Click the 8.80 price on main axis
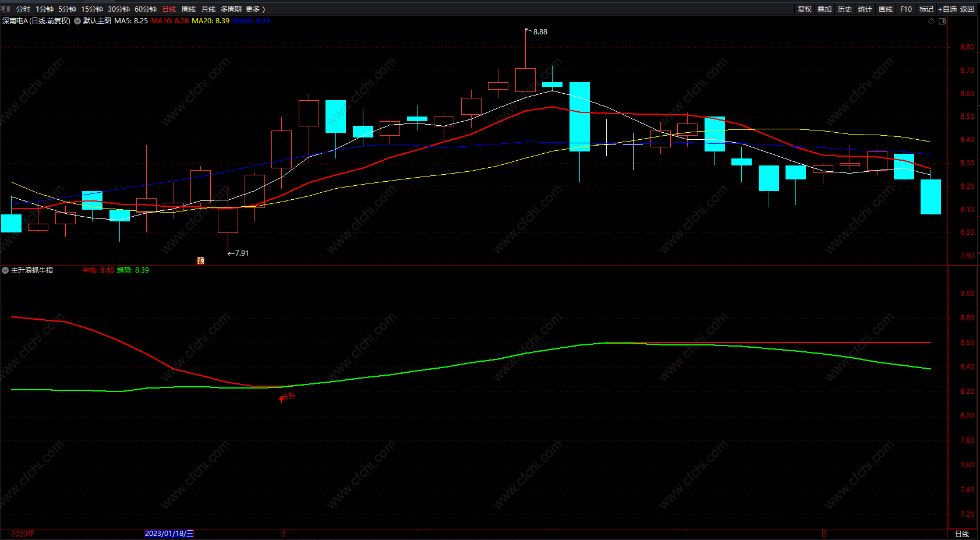 967,47
